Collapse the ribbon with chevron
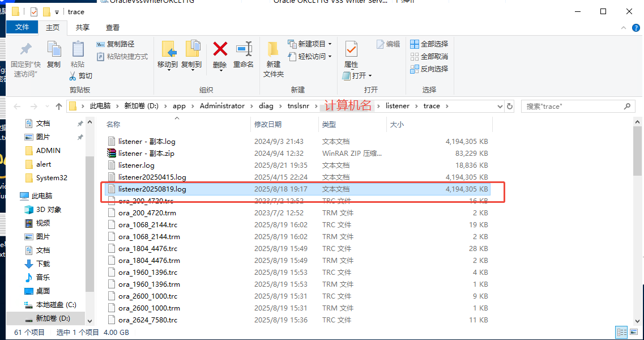The image size is (644, 340). (624, 28)
